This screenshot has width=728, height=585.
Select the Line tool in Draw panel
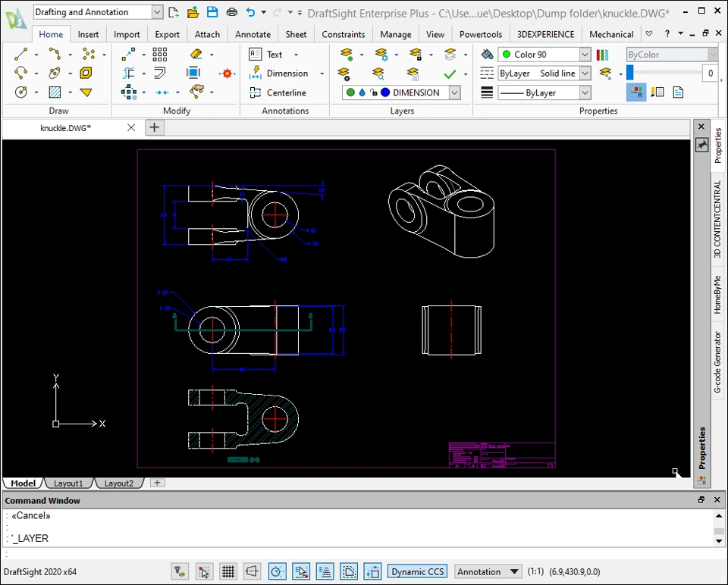tap(21, 55)
